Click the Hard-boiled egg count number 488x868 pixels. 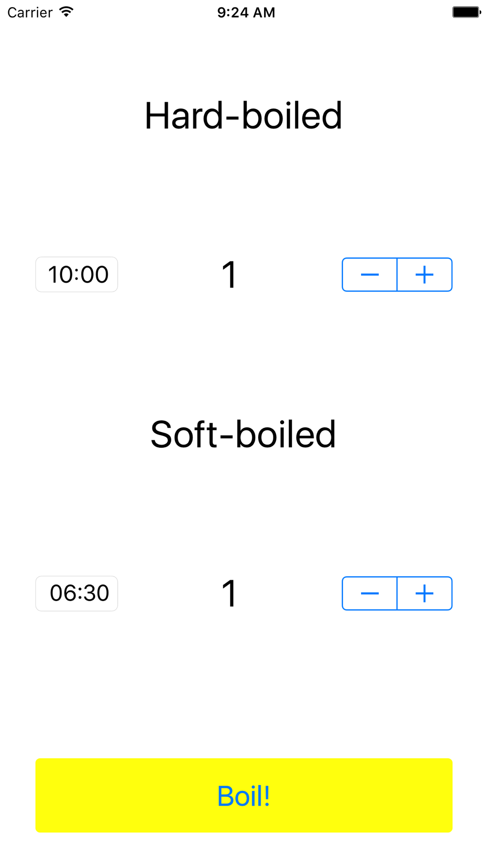coord(229,275)
